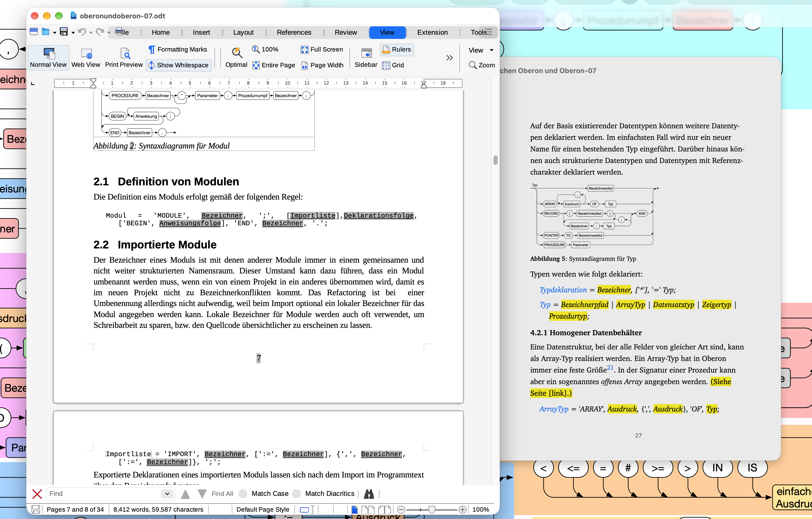Select multiple-page view layout icon
Screen dimensions: 812x519
(x=368, y=510)
